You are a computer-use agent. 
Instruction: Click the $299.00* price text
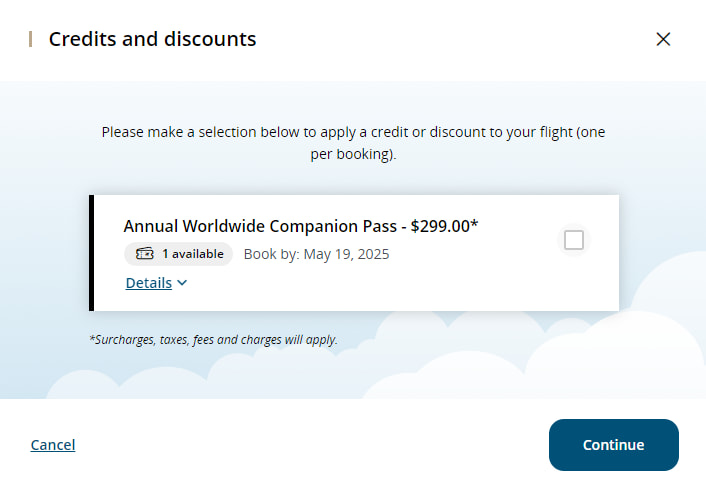tap(444, 226)
